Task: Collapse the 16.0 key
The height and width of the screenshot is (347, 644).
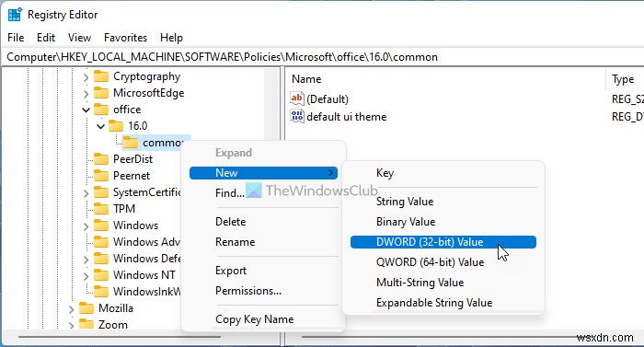Action: (100, 126)
